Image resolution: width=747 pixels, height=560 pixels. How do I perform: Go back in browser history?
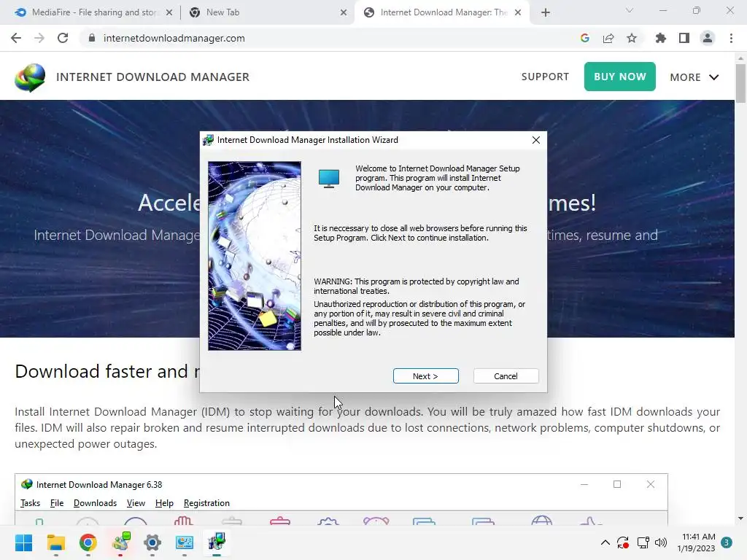tap(16, 38)
